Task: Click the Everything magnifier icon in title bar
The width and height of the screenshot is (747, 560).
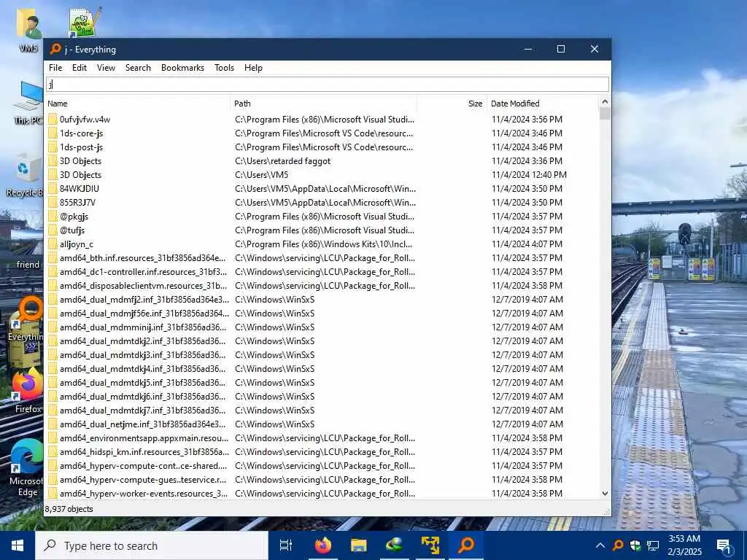Action: (x=55, y=49)
